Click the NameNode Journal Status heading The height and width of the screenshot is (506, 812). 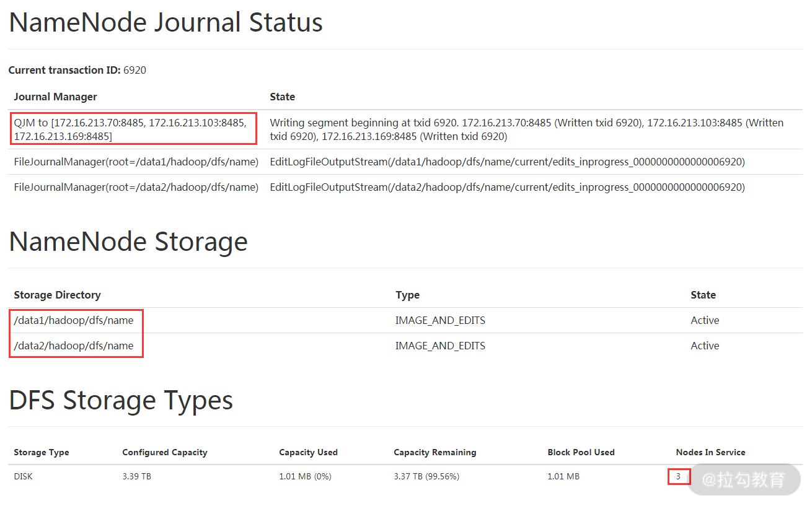coord(165,23)
